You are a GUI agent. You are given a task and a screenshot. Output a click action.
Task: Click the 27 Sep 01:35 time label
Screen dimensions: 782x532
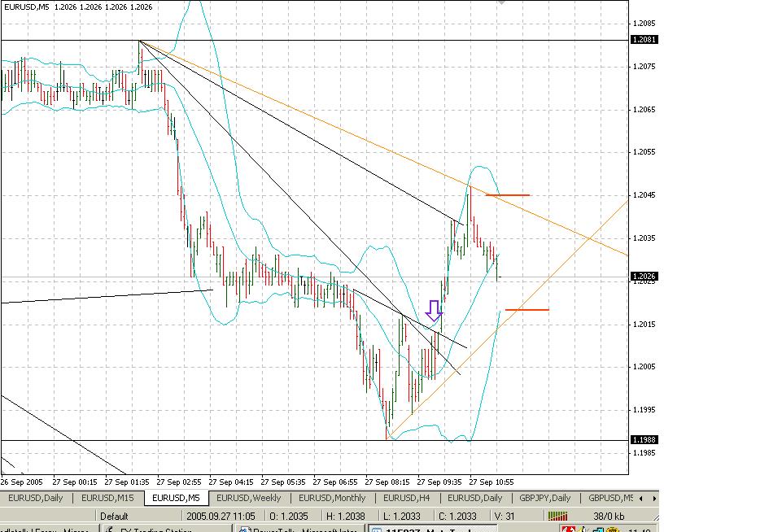click(127, 482)
